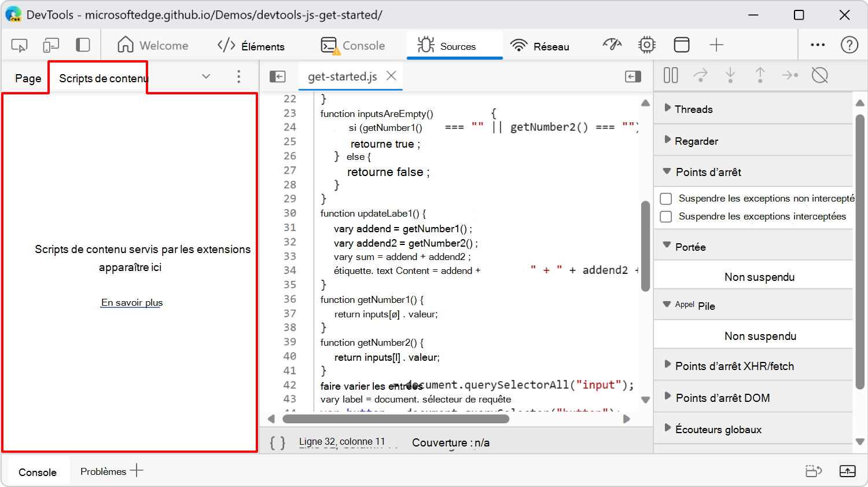Click the En savoir plus link
The height and width of the screenshot is (487, 868).
131,302
